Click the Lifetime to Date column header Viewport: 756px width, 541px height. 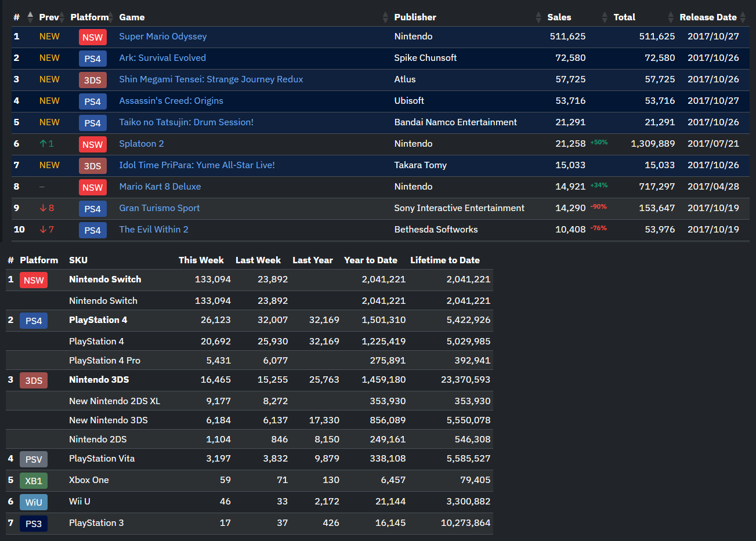(445, 260)
